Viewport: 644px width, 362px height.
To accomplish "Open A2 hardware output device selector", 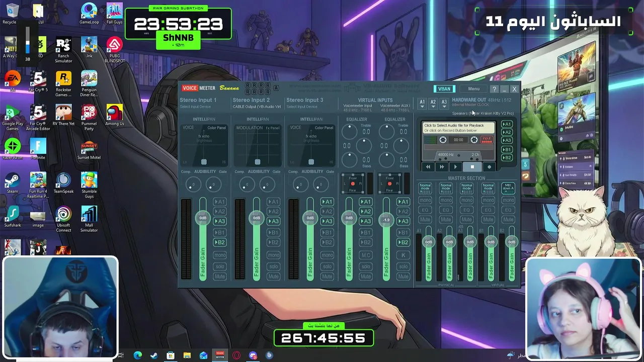I will pyautogui.click(x=433, y=104).
